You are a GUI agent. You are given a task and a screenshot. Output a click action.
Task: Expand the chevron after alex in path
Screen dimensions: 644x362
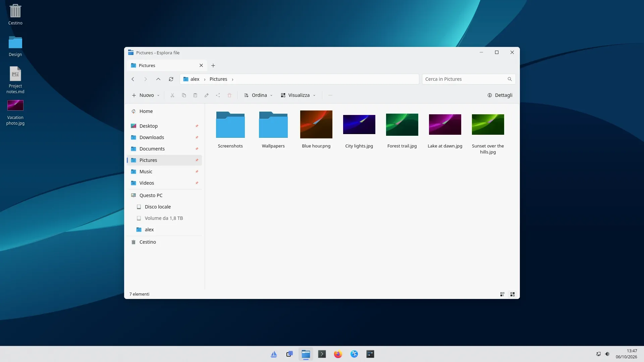click(205, 79)
